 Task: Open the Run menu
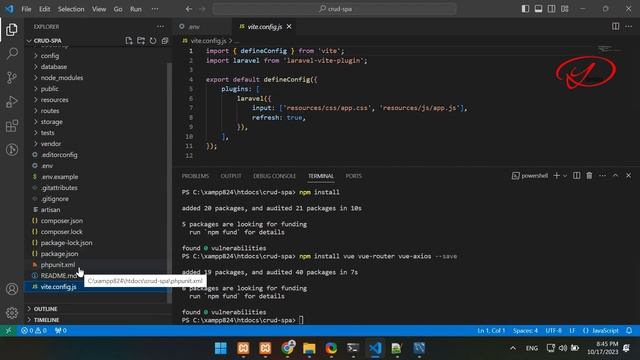[x=136, y=9]
